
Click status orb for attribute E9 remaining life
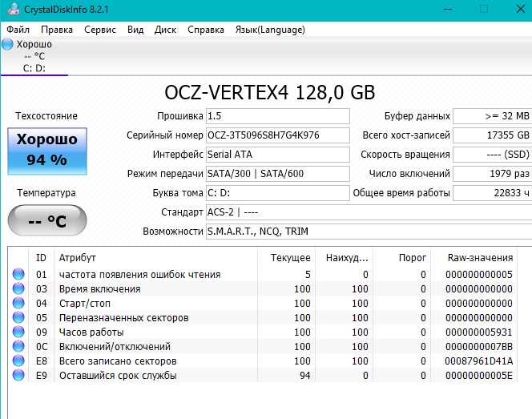click(18, 375)
